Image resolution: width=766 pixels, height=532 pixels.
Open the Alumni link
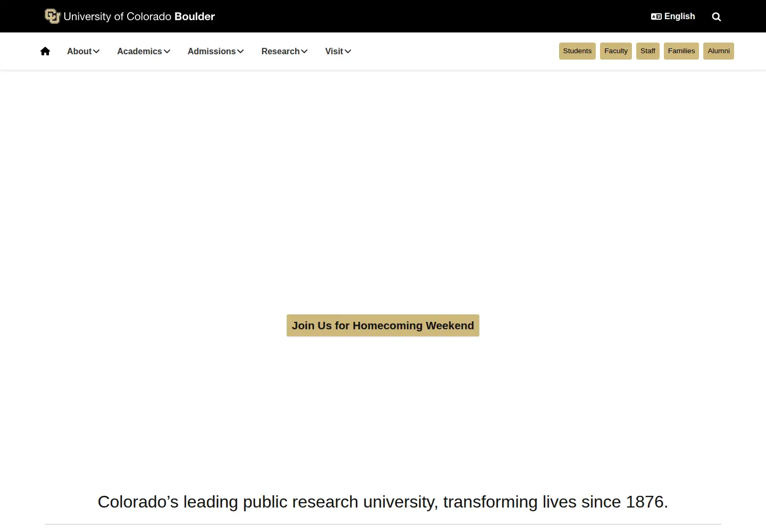tap(719, 51)
